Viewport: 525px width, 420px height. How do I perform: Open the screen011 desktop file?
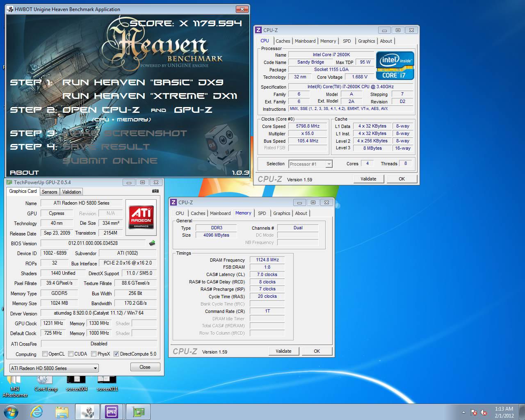(x=107, y=384)
